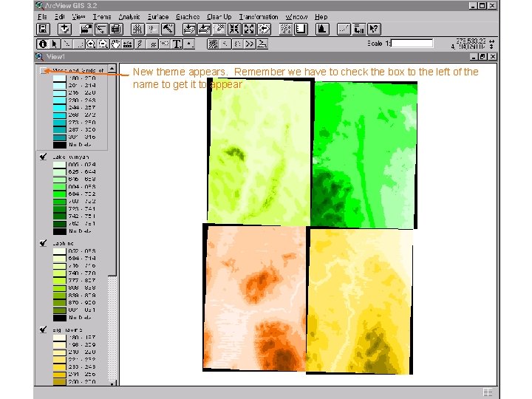Click the dark green swatch for 742 - 751

[x=59, y=216]
